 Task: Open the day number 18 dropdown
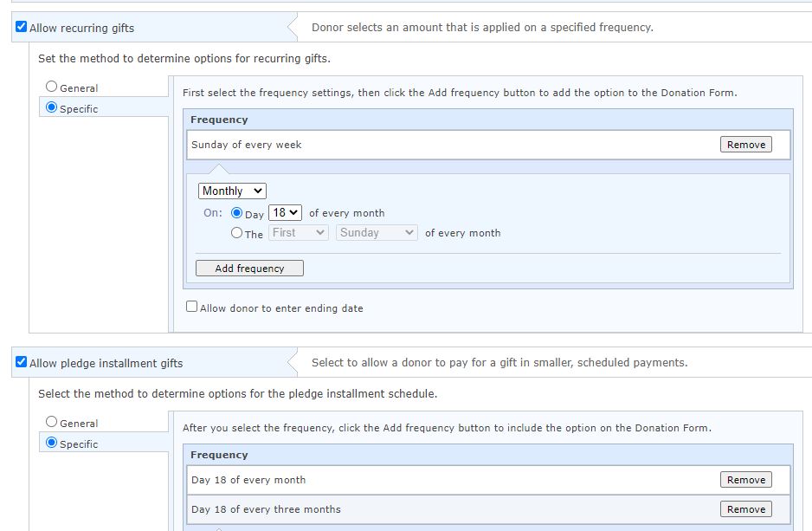pyautogui.click(x=286, y=213)
